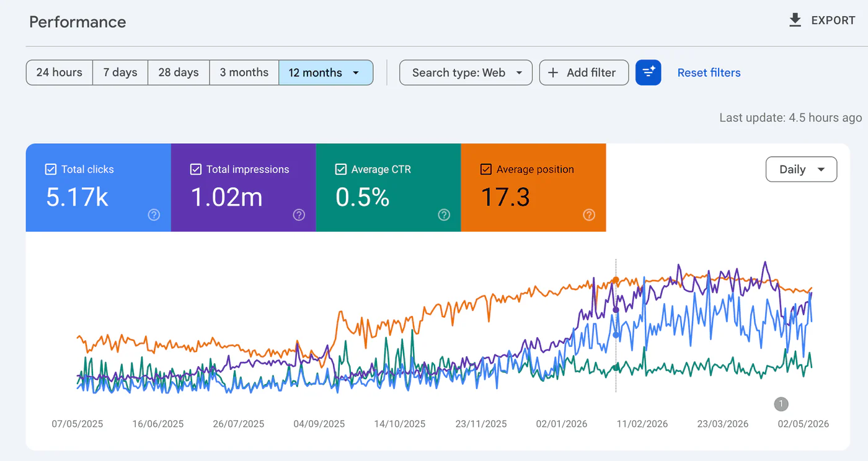Open help icon on Total impressions card

click(x=299, y=215)
